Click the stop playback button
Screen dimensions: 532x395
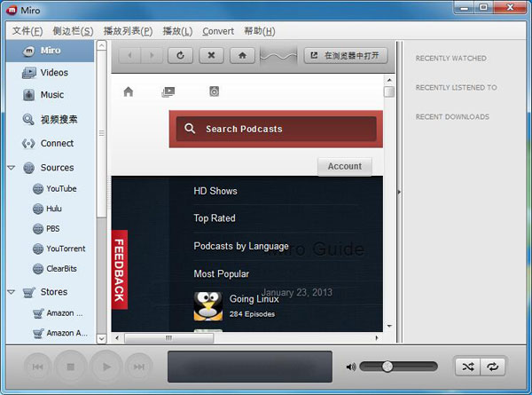[x=71, y=367]
